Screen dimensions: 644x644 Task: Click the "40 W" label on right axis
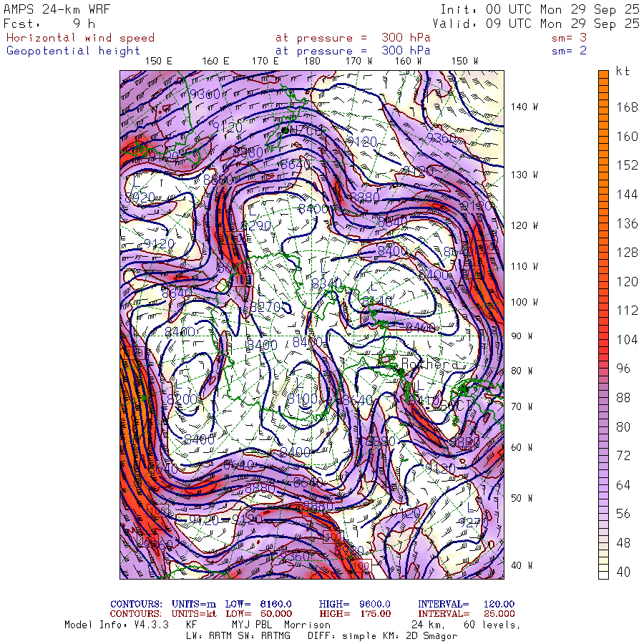pos(522,565)
